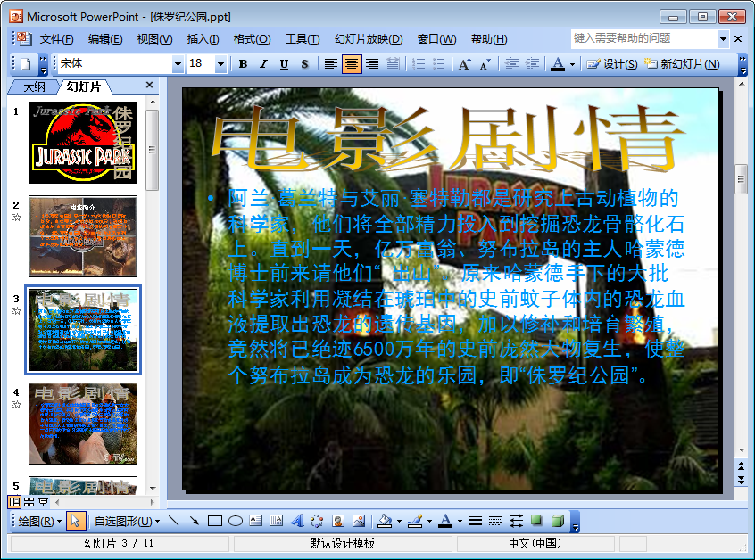Open font color dropdown in formatting toolbar
Image resolution: width=755 pixels, height=560 pixels.
pyautogui.click(x=572, y=64)
